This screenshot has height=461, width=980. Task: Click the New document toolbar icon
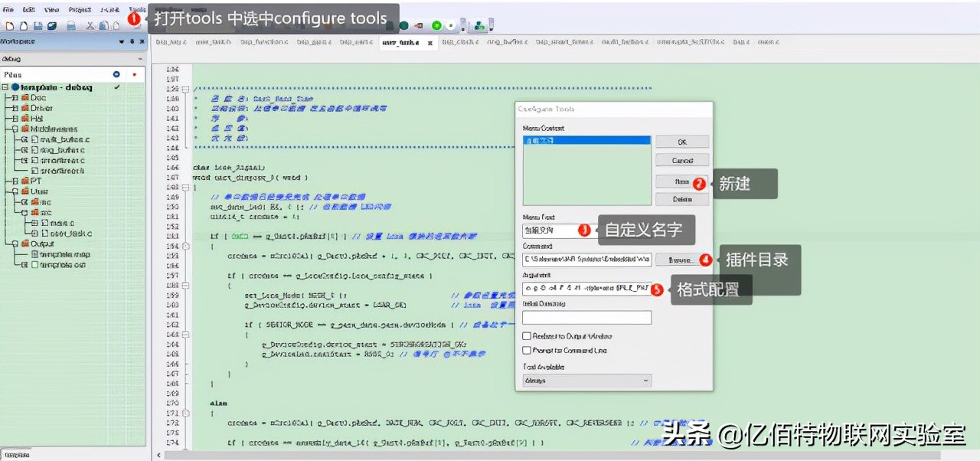[x=10, y=26]
